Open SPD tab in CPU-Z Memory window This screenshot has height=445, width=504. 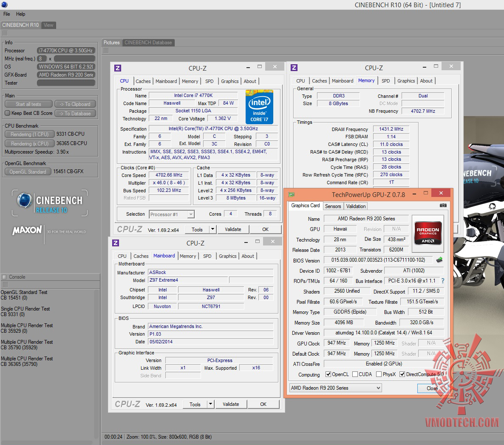click(x=386, y=81)
